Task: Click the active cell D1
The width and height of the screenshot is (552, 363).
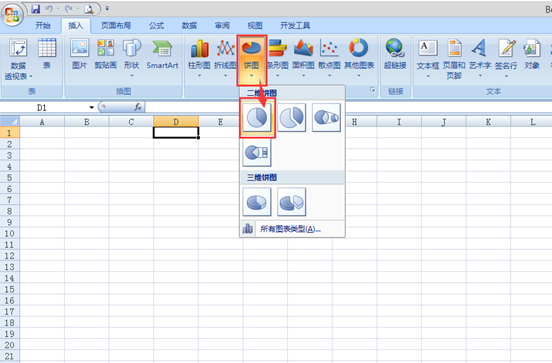Action: coord(176,132)
